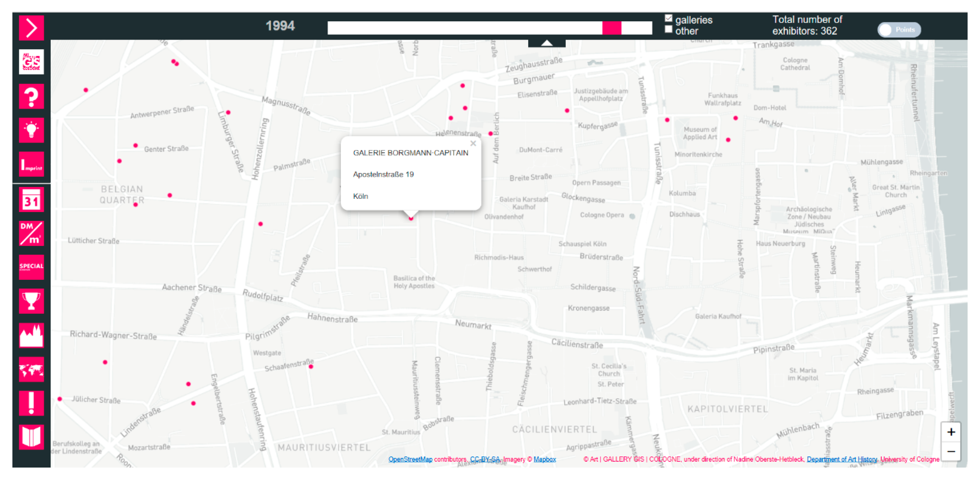The height and width of the screenshot is (477, 980).
Task: Open the Imprint sidebar item
Action: (x=31, y=165)
